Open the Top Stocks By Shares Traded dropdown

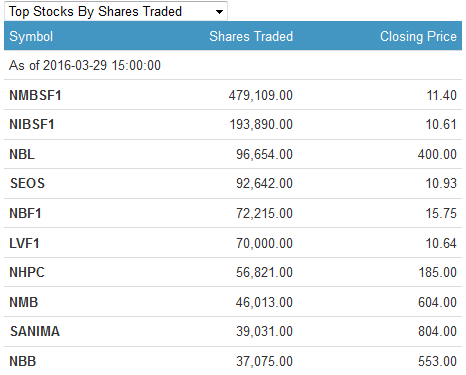(116, 11)
